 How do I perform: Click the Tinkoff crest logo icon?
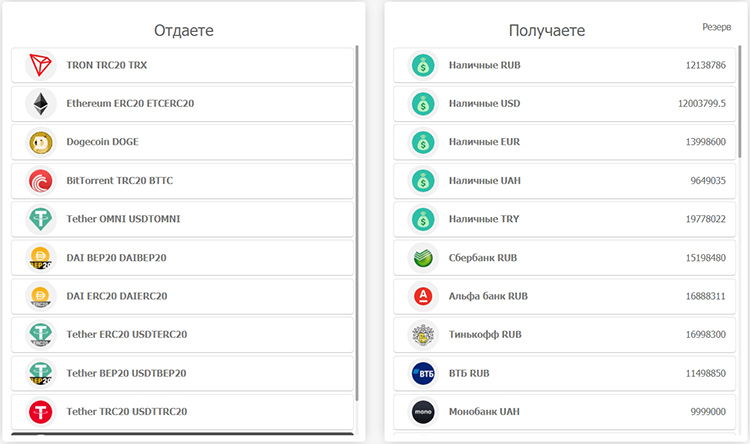click(x=424, y=335)
